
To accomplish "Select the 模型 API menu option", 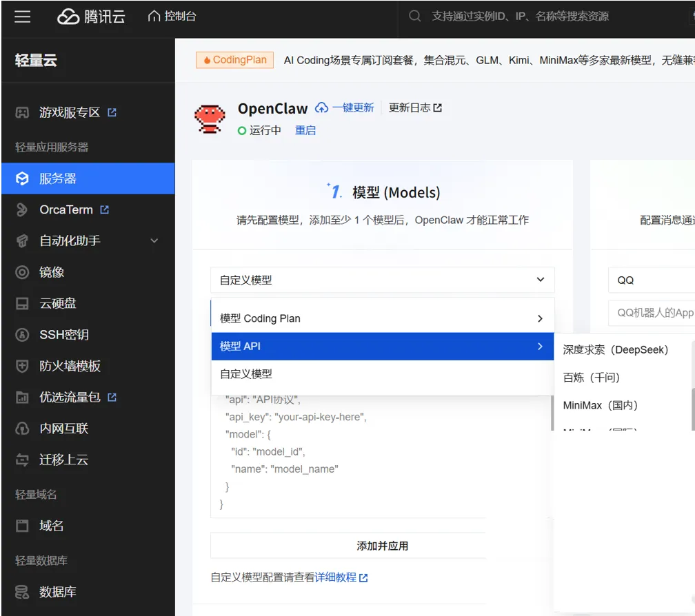I will pos(383,347).
